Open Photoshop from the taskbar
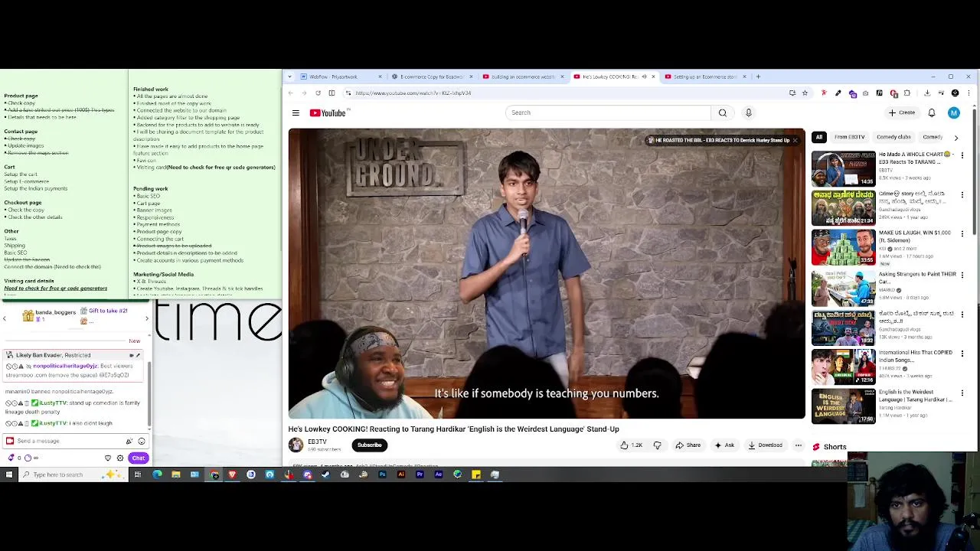Image resolution: width=980 pixels, height=551 pixels. click(382, 474)
